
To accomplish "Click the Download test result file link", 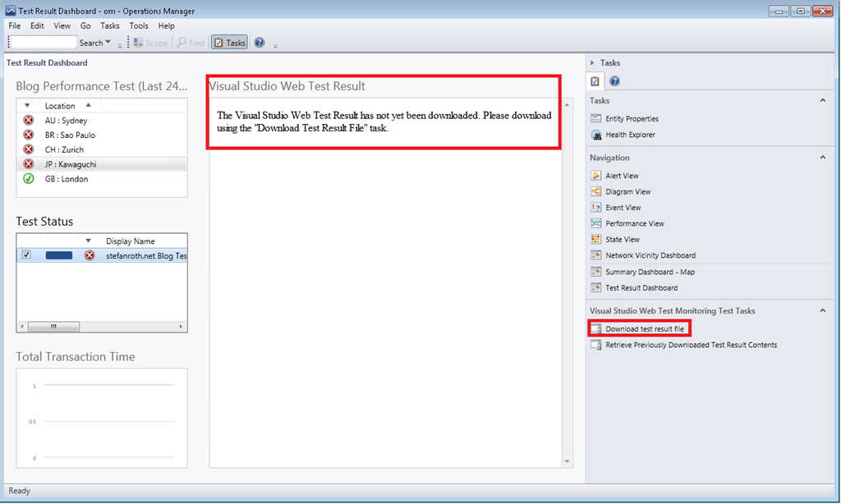I will coord(645,328).
